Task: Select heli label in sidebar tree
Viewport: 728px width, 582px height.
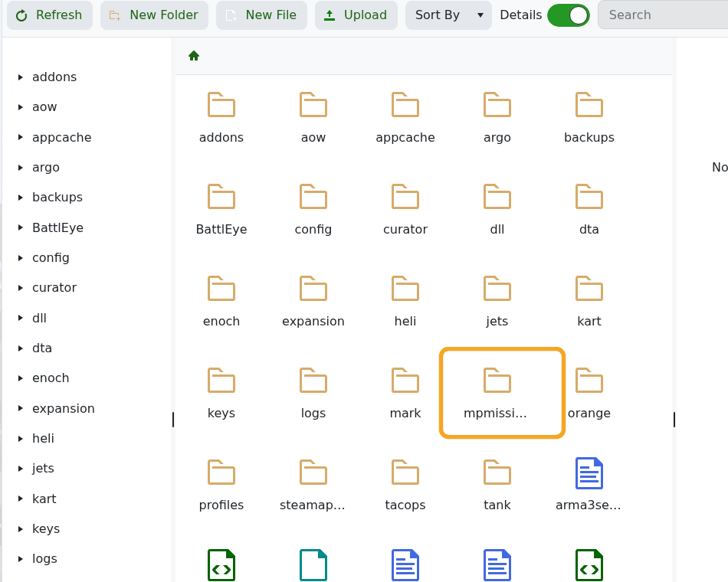Action: (x=43, y=438)
